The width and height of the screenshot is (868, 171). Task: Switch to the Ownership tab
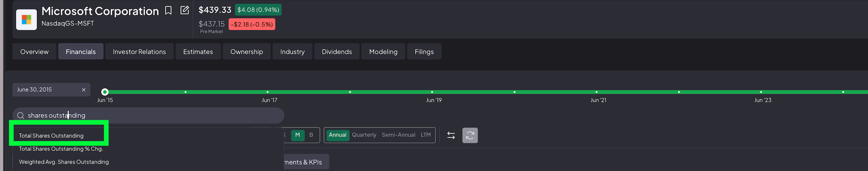pyautogui.click(x=247, y=52)
